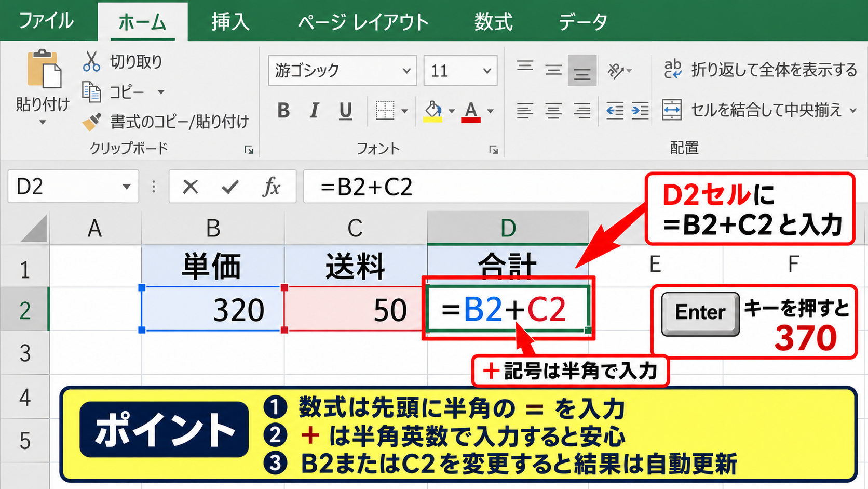Expand the font color dropdown arrow

[x=490, y=111]
